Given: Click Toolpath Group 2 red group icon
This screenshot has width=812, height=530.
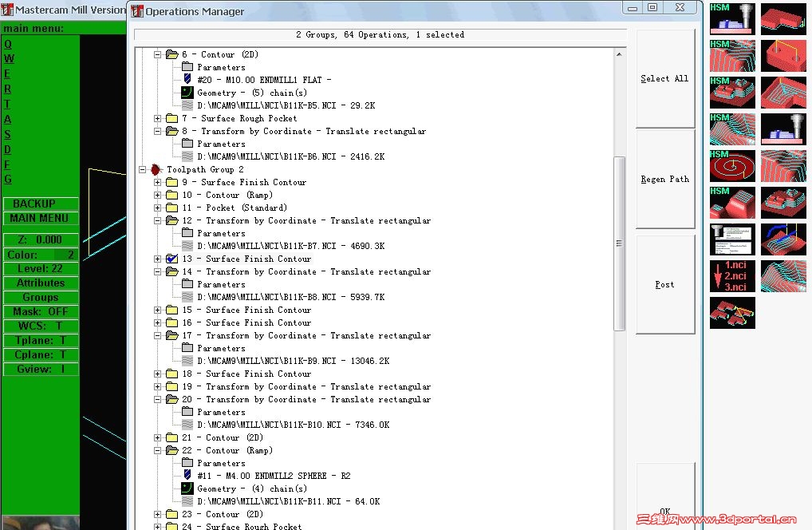Looking at the screenshot, I should point(156,169).
